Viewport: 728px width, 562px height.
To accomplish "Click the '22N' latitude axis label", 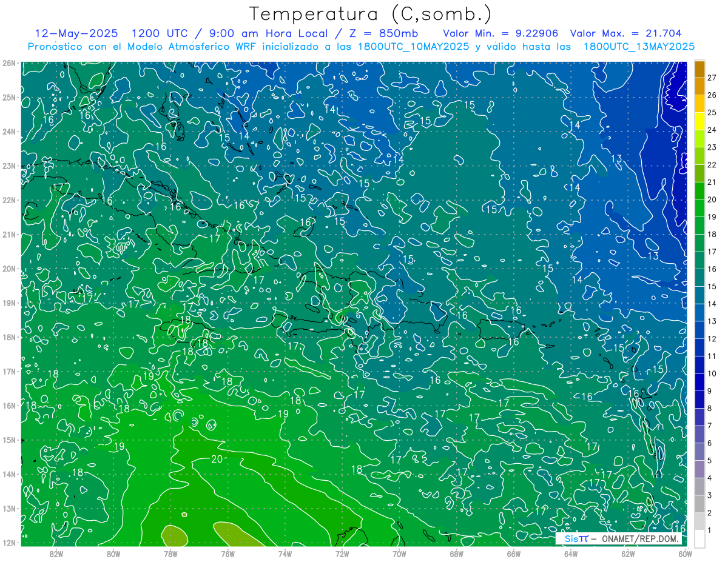I will [x=9, y=200].
